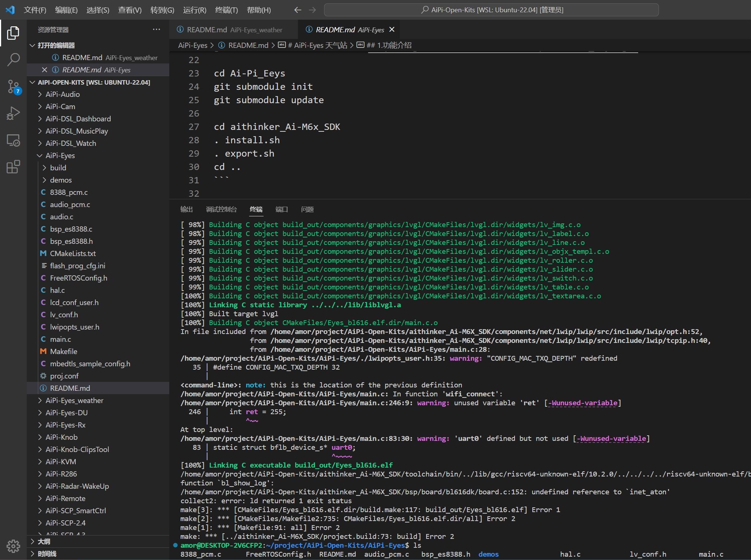Viewport: 751px width, 560px height.
Task: Open the Explorer view in activity bar
Action: (x=13, y=33)
